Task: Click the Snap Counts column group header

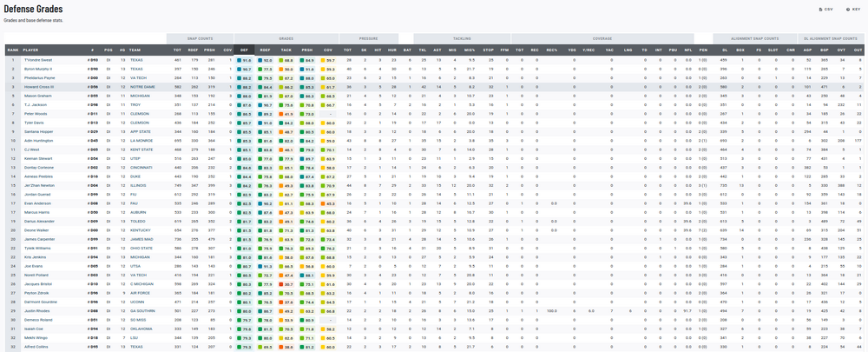Action: (x=200, y=39)
